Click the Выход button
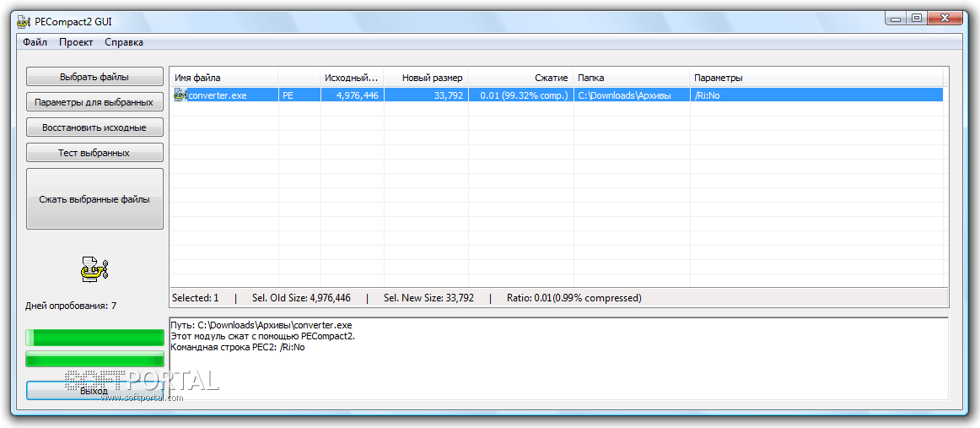Image resolution: width=980 pixels, height=428 pixels. pos(94,391)
